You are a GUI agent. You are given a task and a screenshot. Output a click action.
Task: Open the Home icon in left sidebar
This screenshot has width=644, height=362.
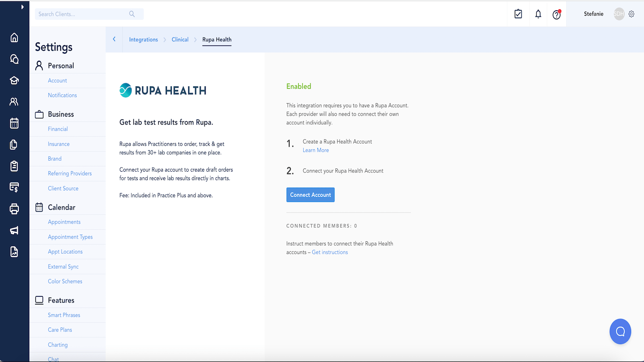click(x=14, y=38)
